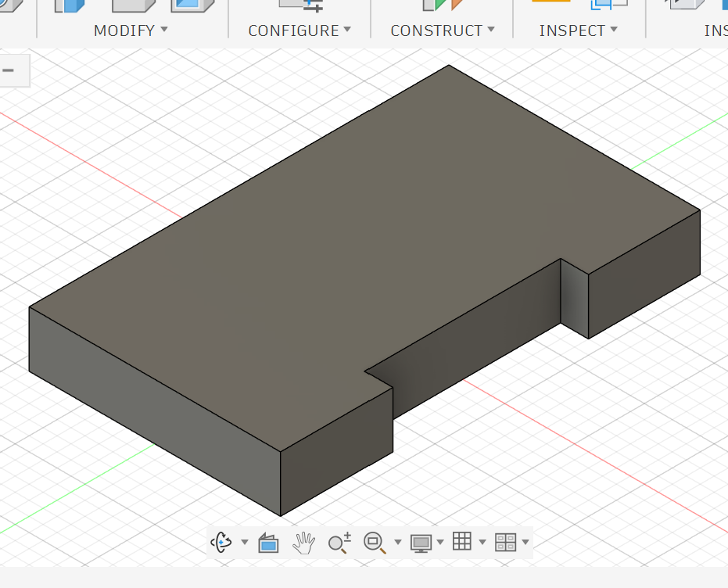Collapse the browser panel minus button
The width and height of the screenshot is (728, 588).
click(x=9, y=70)
